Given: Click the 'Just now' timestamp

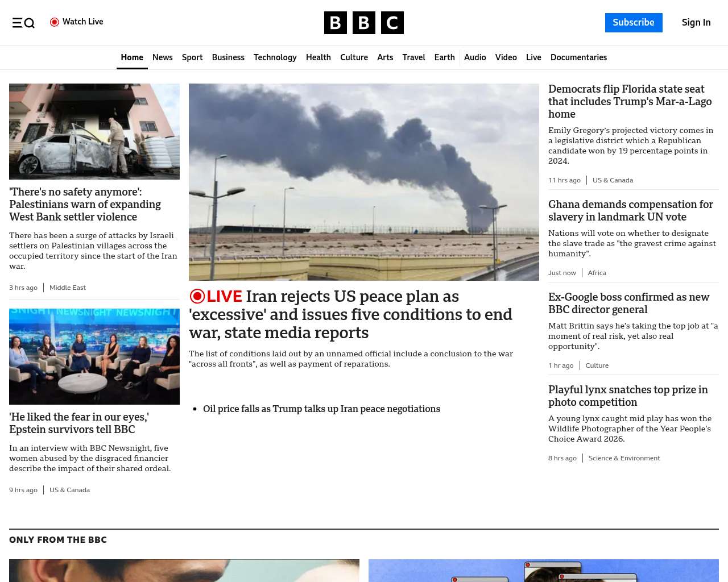Looking at the screenshot, I should (x=562, y=273).
